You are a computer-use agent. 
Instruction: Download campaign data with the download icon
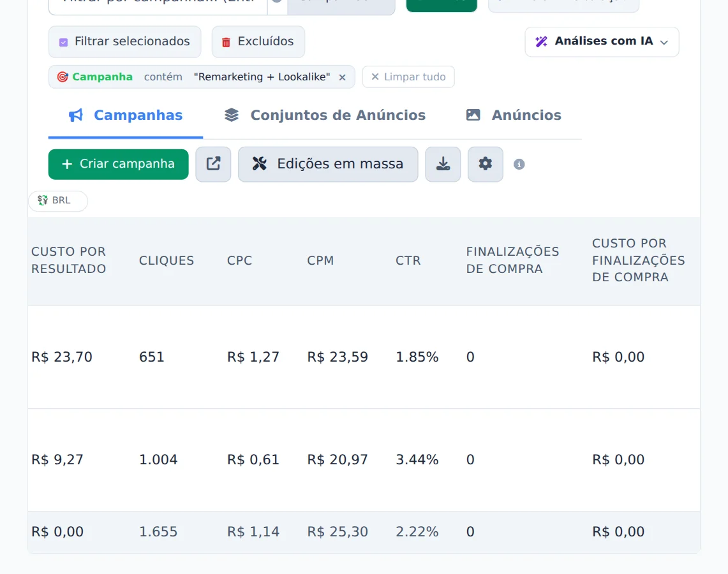pyautogui.click(x=443, y=165)
